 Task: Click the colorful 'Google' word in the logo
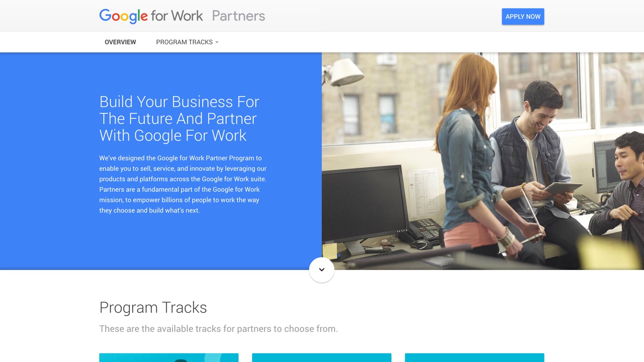pos(123,16)
